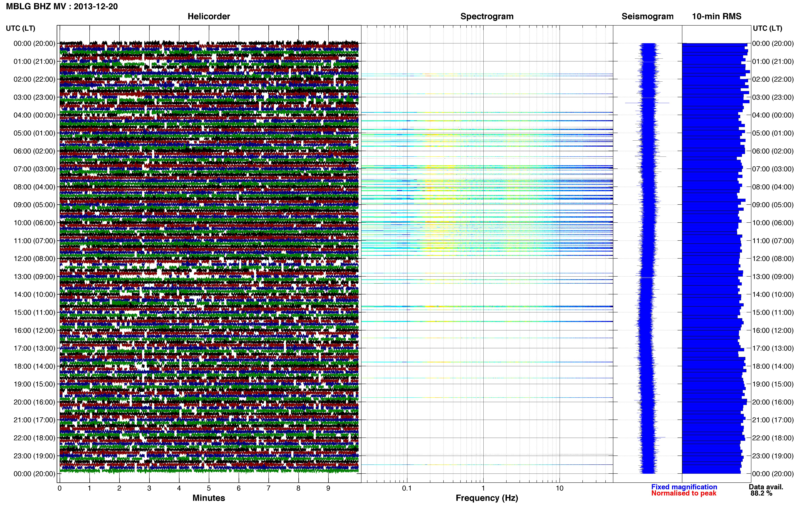Click helicorder minute tick label '9'
Screen dimensions: 812x508
coord(328,488)
